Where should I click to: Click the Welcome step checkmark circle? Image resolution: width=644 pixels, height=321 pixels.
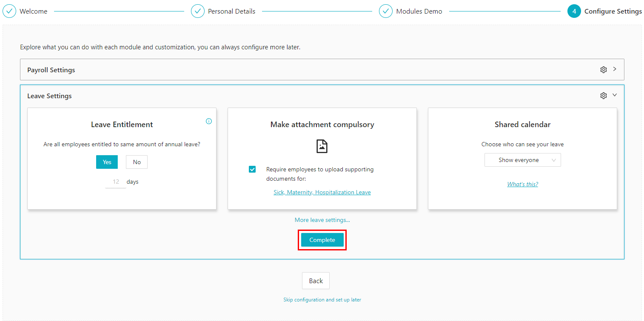[9, 11]
